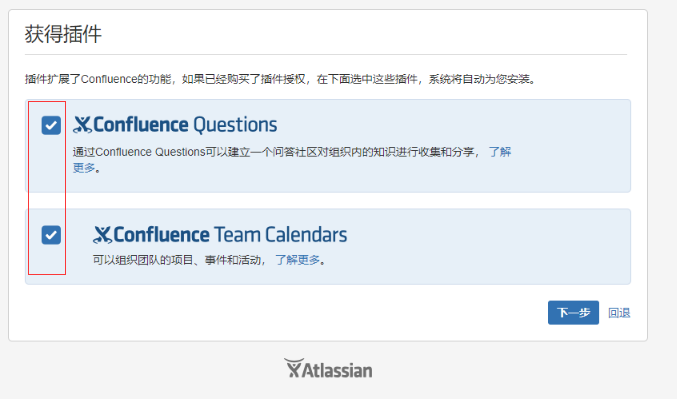Click the intro sentence mentioning 插件授权
This screenshot has height=399, width=677.
[280, 79]
